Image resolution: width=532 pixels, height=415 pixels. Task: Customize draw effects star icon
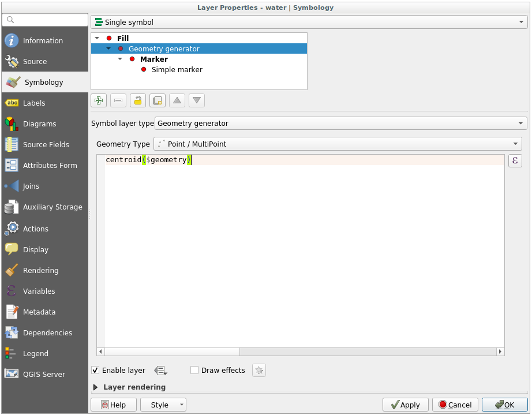coord(259,371)
